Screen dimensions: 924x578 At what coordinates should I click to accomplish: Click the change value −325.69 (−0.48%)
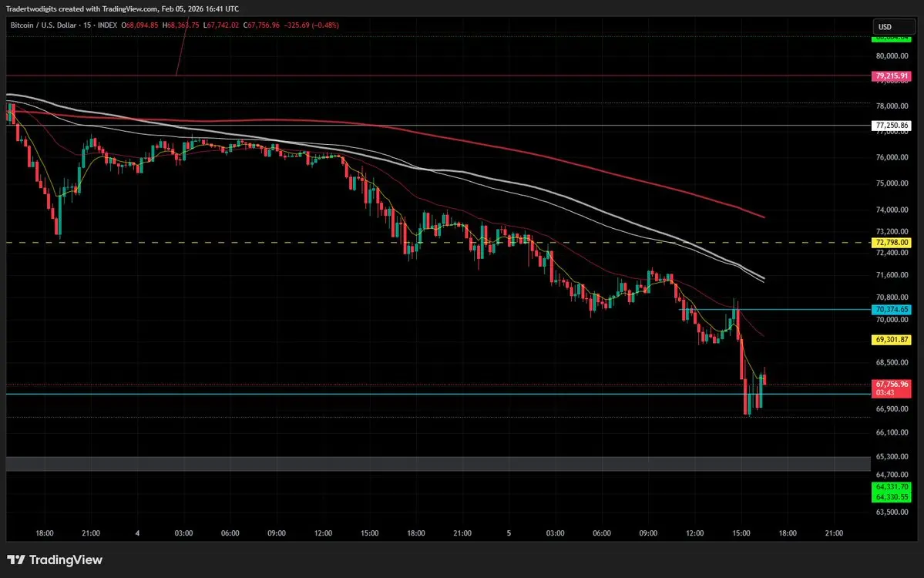pos(311,25)
